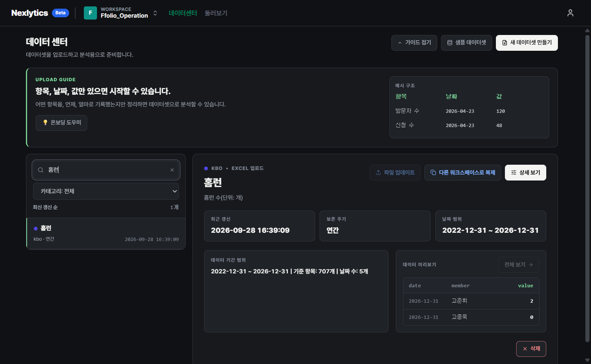Click the 고종욱 row in the preview table
Image resolution: width=591 pixels, height=364 pixels.
click(471, 317)
